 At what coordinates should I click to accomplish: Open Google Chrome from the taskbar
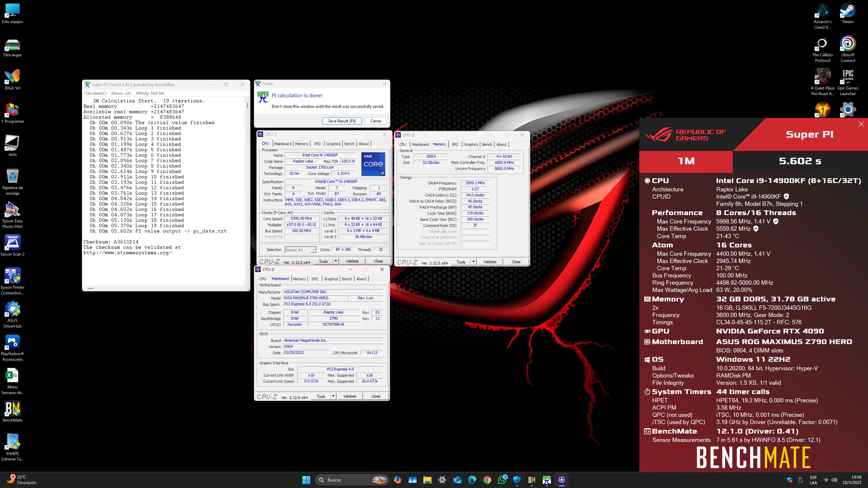pyautogui.click(x=487, y=480)
